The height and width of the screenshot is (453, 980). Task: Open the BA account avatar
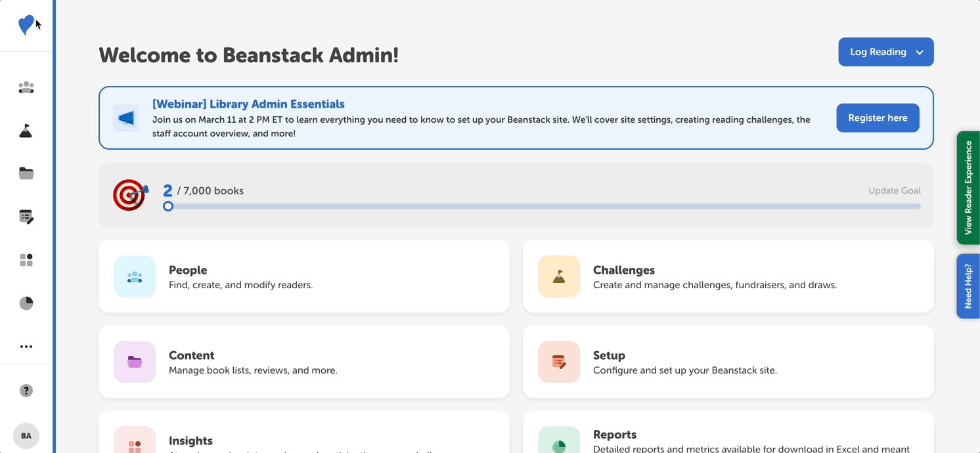click(x=26, y=435)
